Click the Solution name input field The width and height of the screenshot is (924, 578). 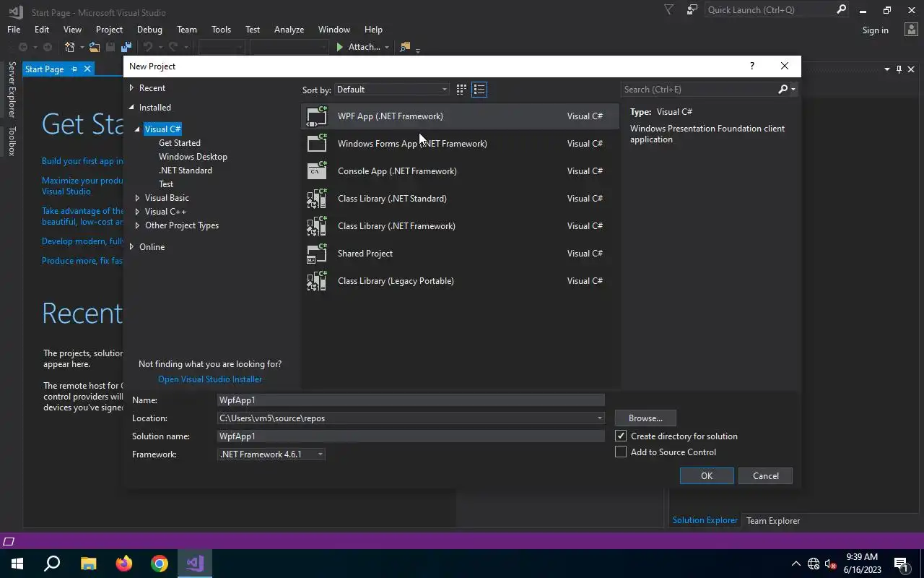click(x=411, y=436)
